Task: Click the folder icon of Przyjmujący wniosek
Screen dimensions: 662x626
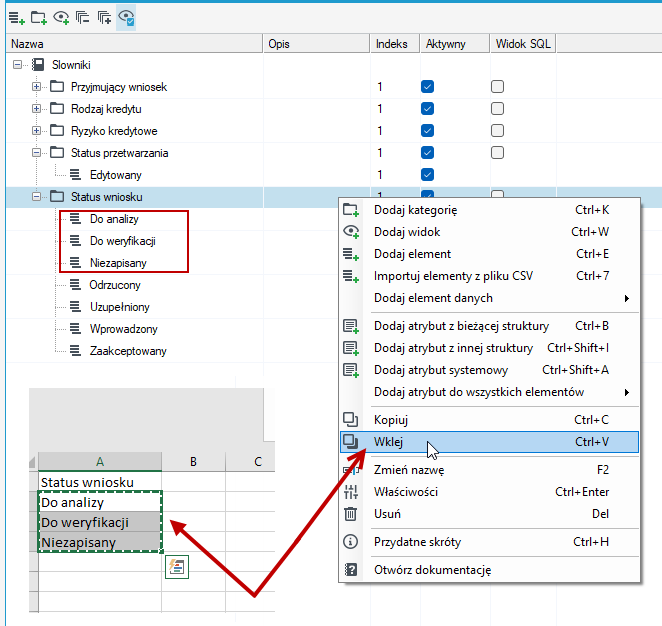Action: [57, 87]
